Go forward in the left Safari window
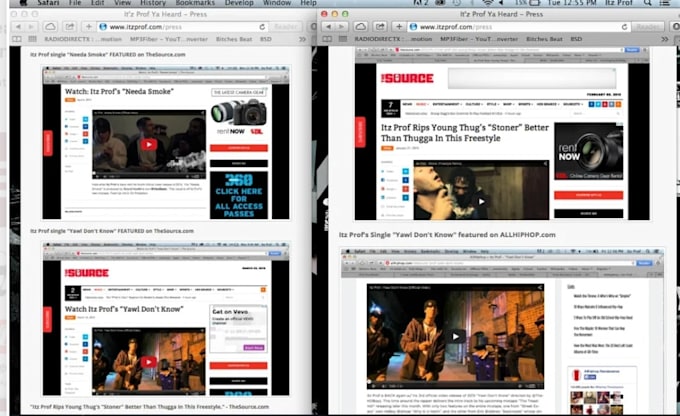Viewport: 680px width, 416px height. click(x=30, y=27)
